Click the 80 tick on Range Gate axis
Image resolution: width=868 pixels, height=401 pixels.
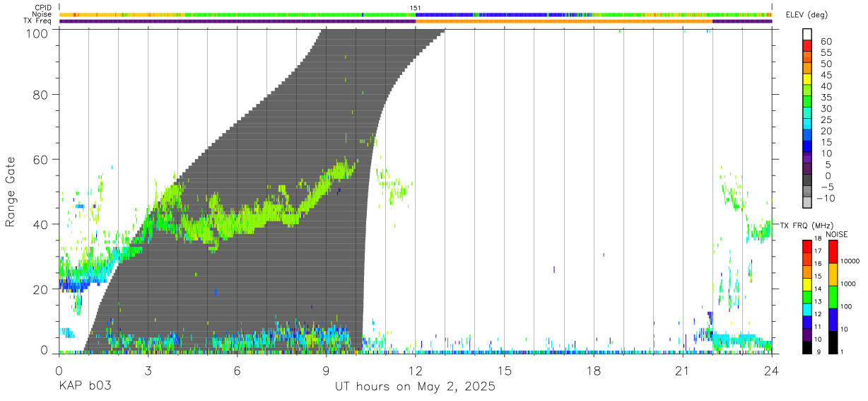41,94
